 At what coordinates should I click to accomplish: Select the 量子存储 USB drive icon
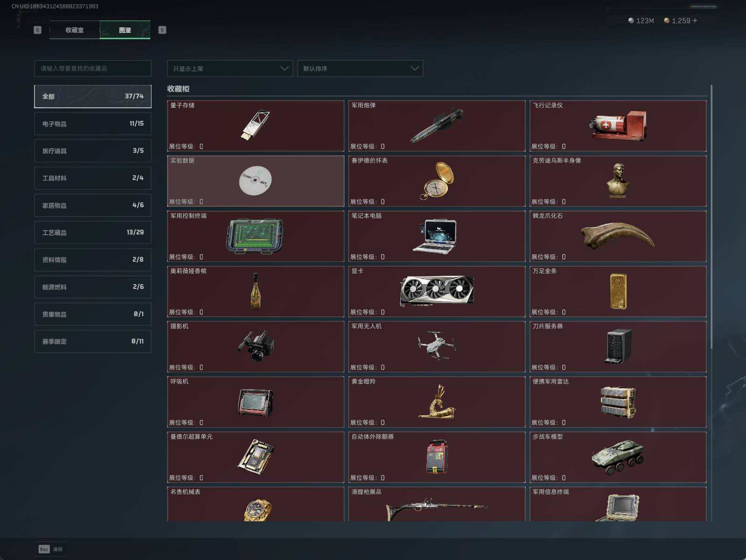[255, 125]
